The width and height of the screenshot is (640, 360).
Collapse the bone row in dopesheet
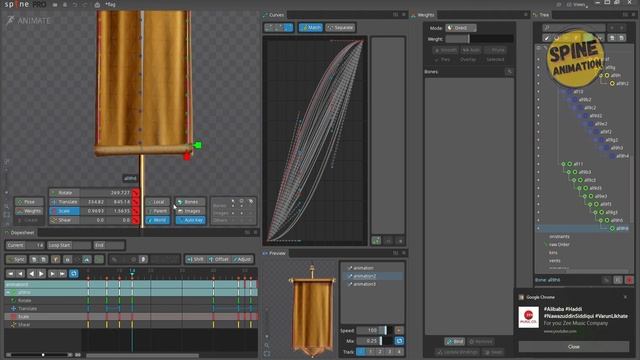[7, 292]
